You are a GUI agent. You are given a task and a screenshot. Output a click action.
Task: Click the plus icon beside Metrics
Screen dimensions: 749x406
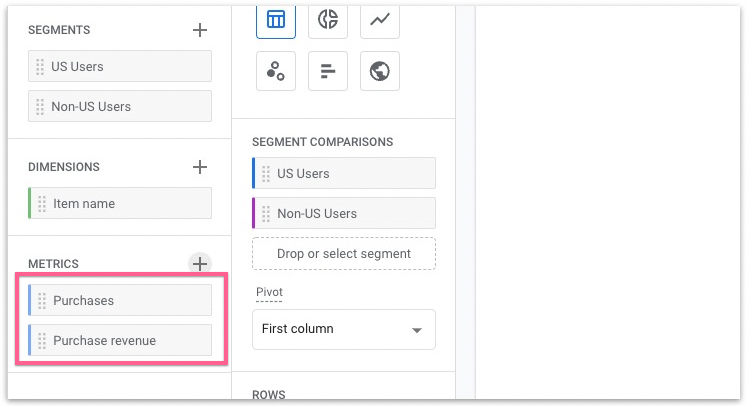coord(200,264)
